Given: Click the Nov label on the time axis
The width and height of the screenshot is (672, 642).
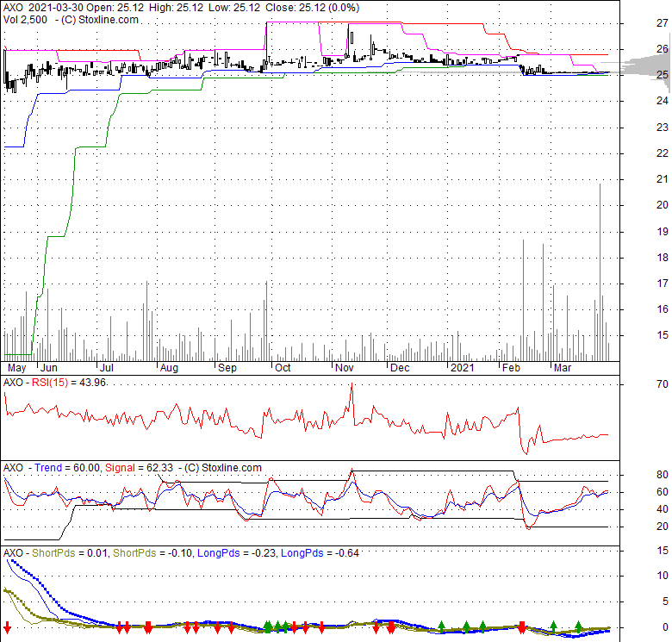Looking at the screenshot, I should point(344,368).
